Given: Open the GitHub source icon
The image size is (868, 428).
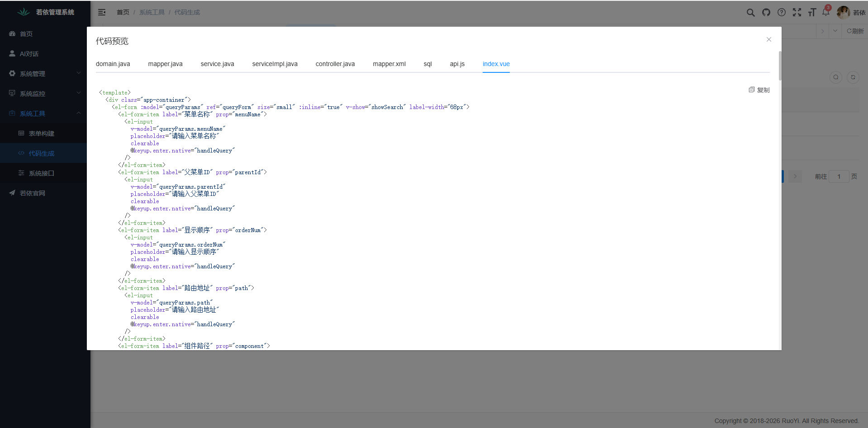Looking at the screenshot, I should [766, 13].
